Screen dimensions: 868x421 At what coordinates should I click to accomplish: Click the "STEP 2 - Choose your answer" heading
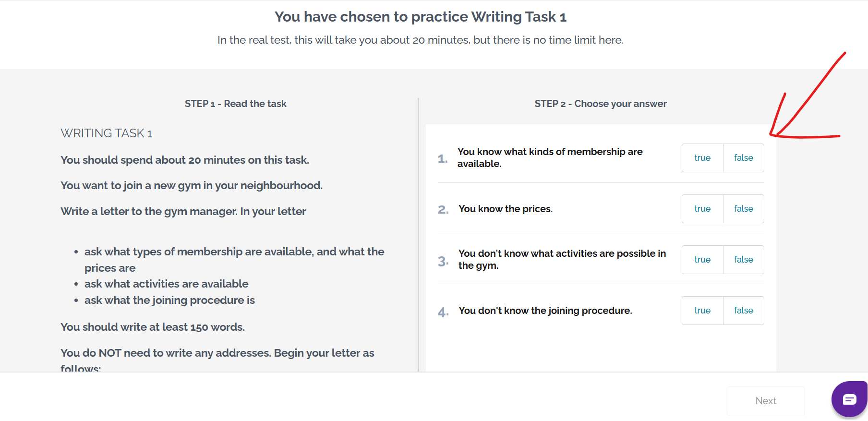click(600, 104)
